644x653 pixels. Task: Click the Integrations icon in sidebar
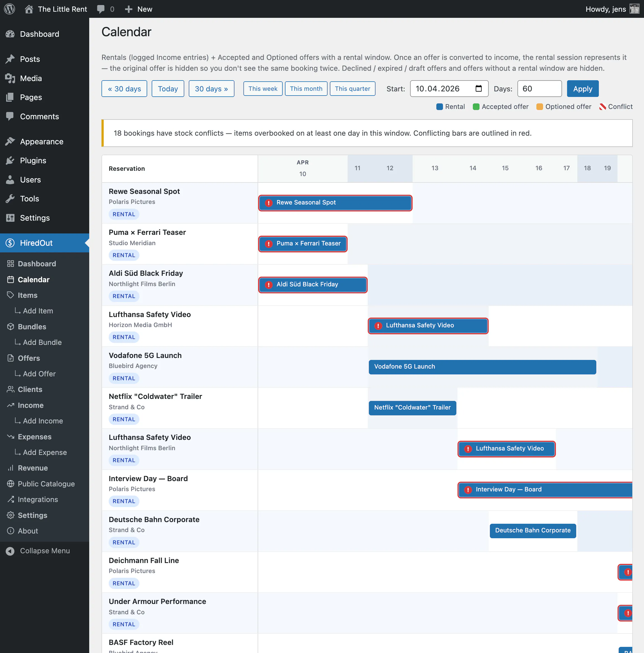(x=11, y=499)
